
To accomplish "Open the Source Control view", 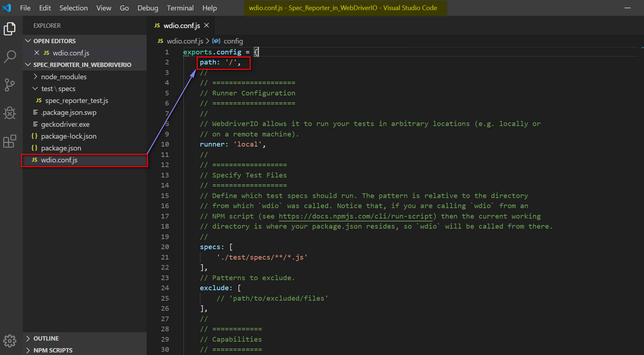I will click(x=10, y=85).
